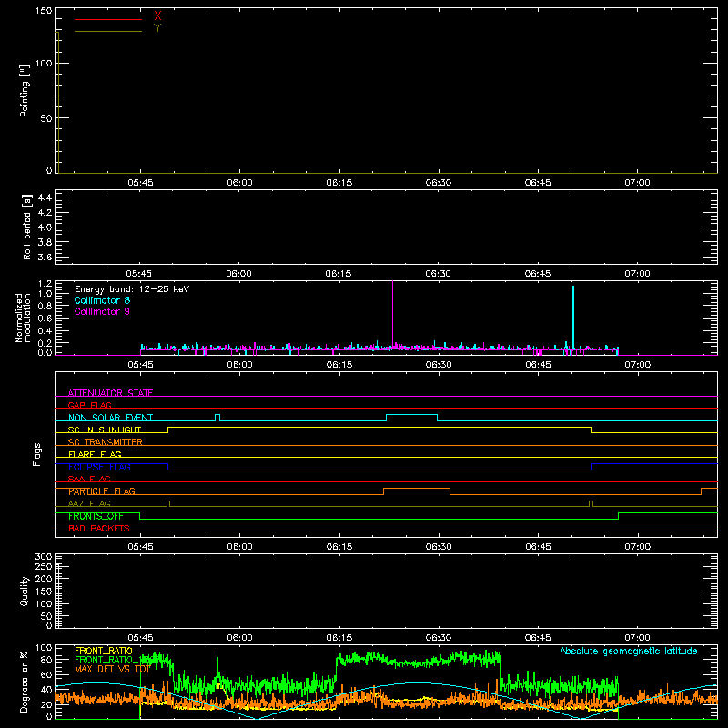The width and height of the screenshot is (728, 728).
Task: Click the 'Pointing' vertical axis title
Action: (25, 90)
